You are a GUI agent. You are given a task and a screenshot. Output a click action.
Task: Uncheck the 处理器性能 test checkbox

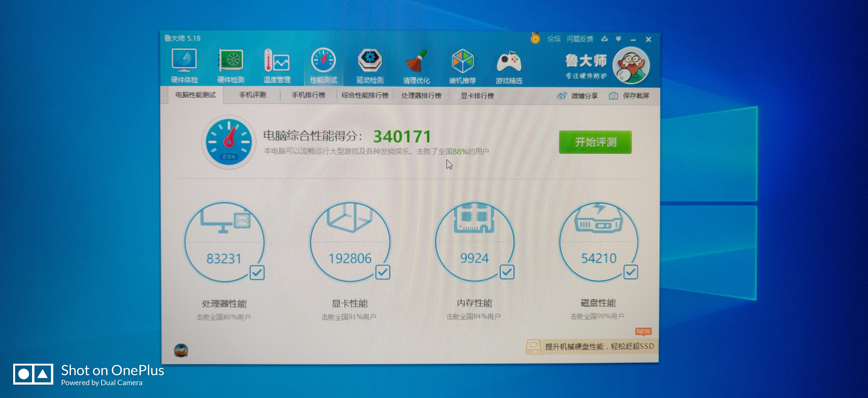pos(257,272)
